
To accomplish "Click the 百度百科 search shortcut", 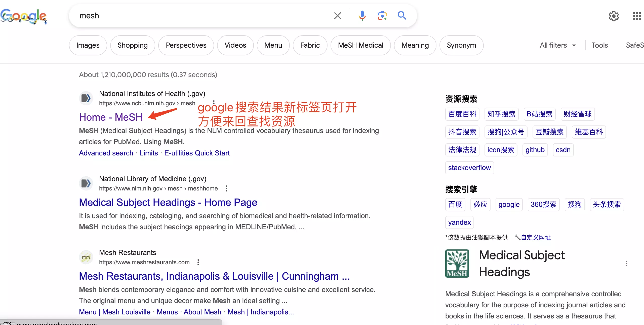I will [x=462, y=114].
